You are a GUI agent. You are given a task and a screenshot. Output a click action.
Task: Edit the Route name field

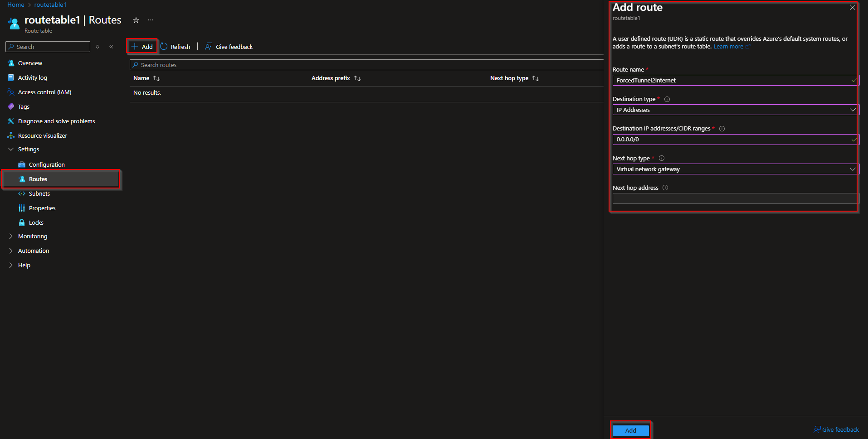(736, 80)
